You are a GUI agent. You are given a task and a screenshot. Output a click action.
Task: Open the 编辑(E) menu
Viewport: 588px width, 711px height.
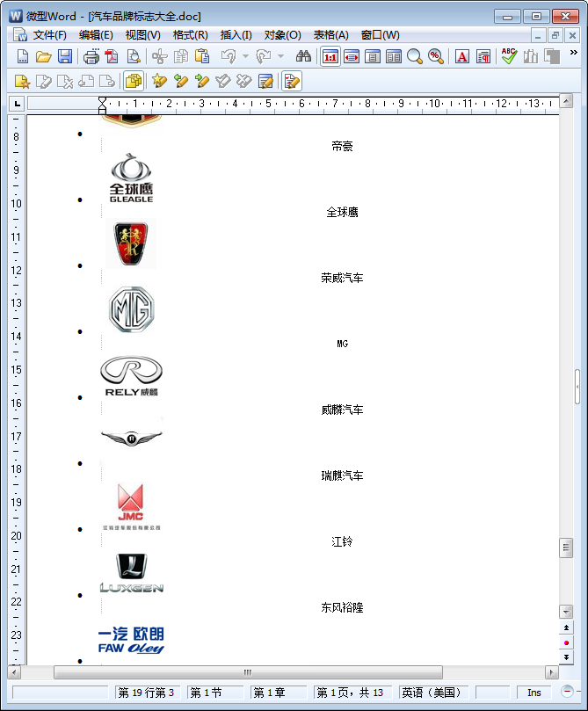pos(96,35)
